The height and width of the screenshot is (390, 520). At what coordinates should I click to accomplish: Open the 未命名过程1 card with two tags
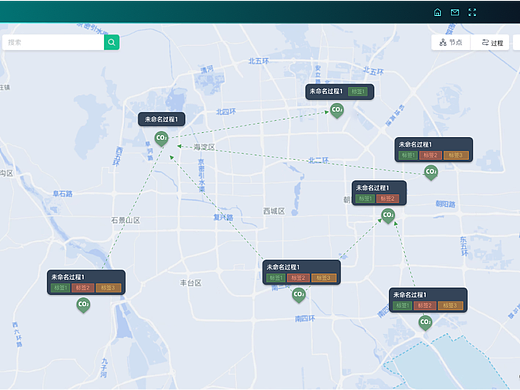pyautogui.click(x=379, y=193)
